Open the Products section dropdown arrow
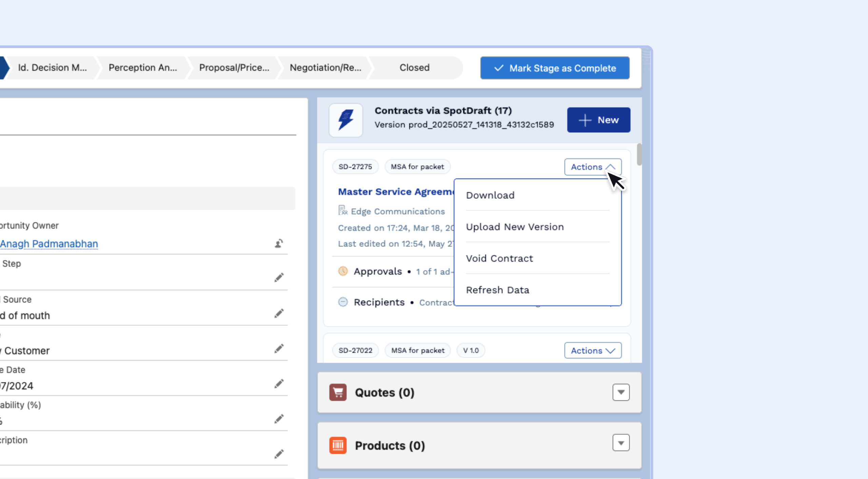The image size is (868, 479). (x=620, y=443)
